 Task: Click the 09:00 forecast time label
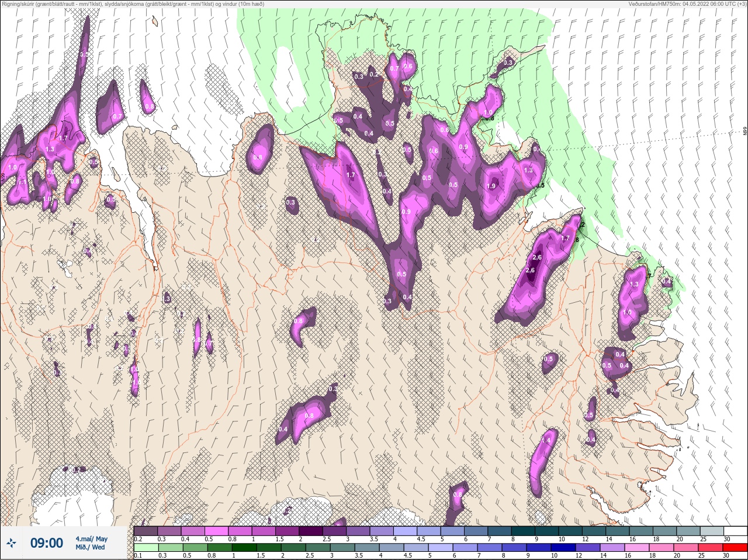46,543
